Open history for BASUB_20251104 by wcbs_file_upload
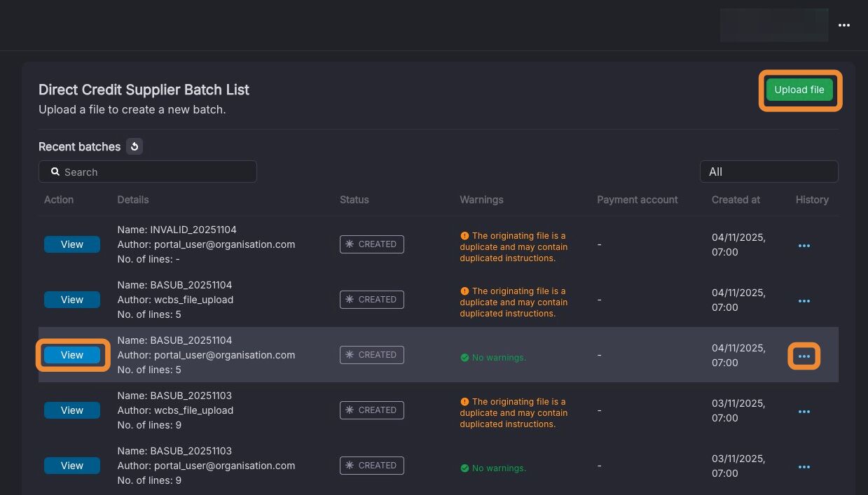868x495 pixels. pos(804,301)
